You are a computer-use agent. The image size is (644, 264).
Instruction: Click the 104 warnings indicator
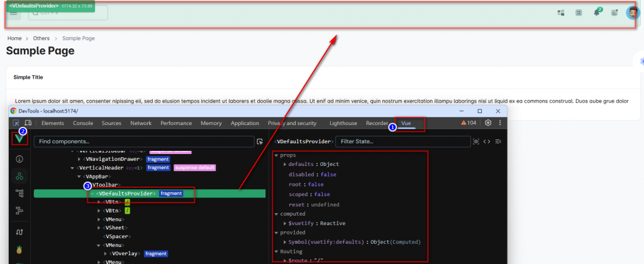click(469, 123)
